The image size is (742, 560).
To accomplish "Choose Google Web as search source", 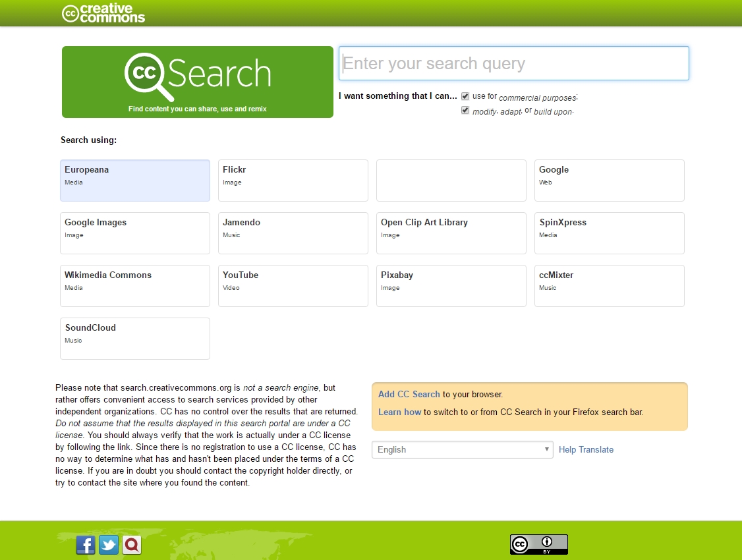I will tap(610, 180).
